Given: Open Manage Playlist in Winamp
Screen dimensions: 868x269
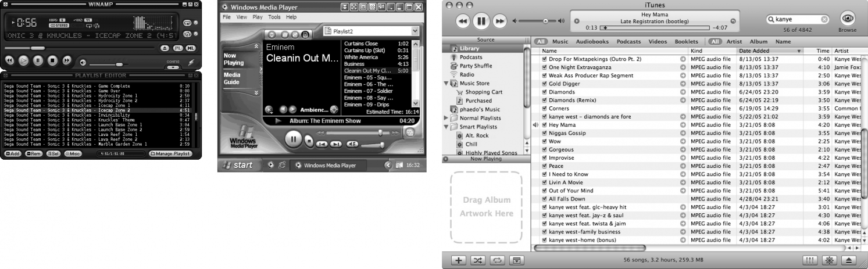Looking at the screenshot, I should 170,154.
